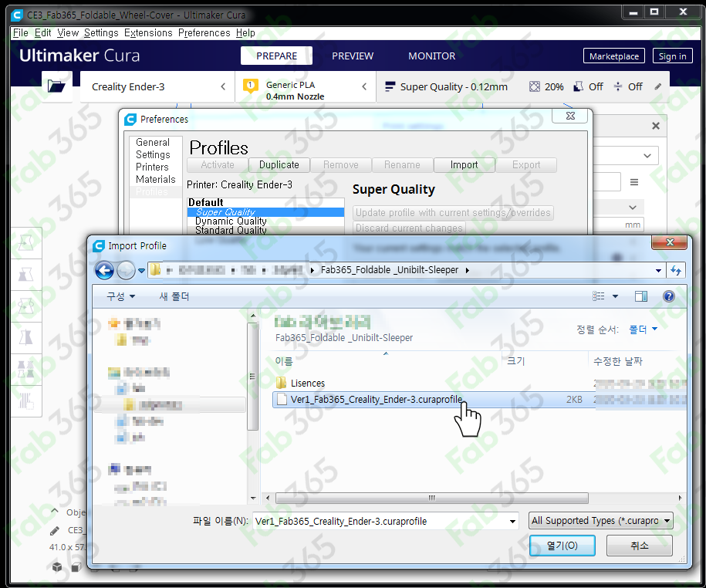Viewport: 706px width, 588px height.
Task: Open the View menu
Action: 68,33
